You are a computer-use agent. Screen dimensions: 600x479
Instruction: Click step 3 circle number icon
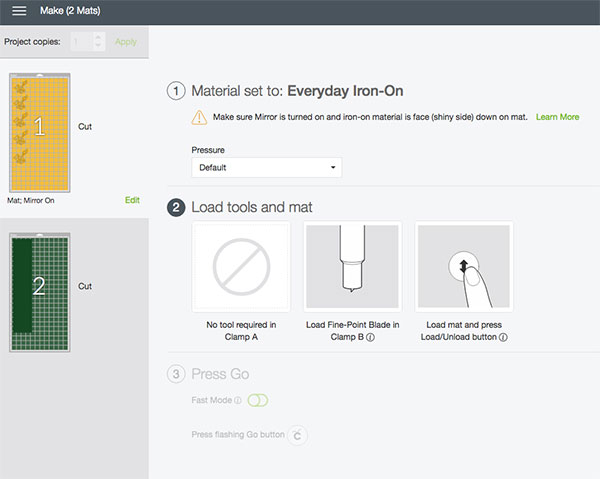tap(176, 374)
